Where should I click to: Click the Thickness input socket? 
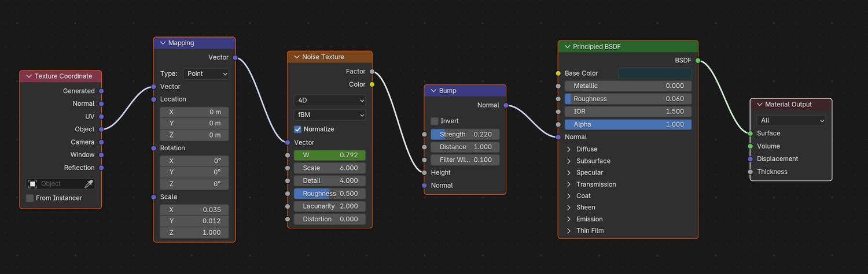tap(751, 172)
